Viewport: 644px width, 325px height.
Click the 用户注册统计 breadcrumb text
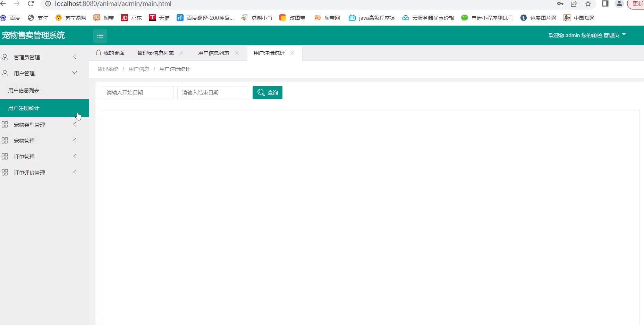(x=175, y=69)
